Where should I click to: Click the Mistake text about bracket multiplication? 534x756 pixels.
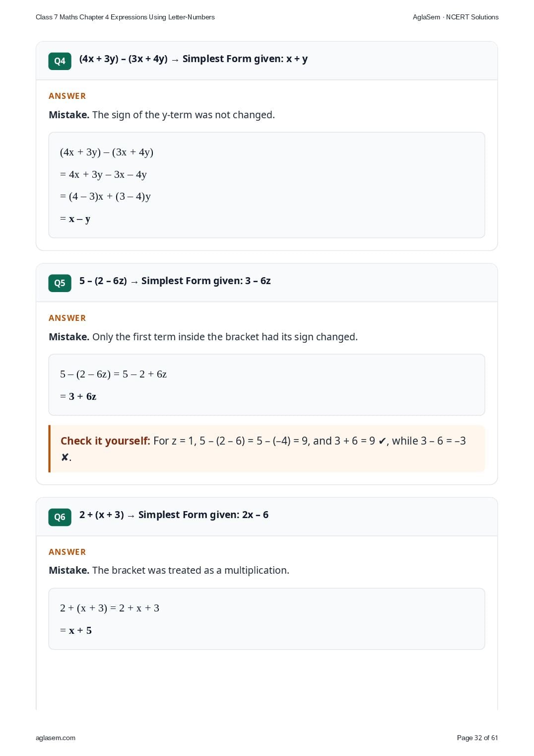click(x=169, y=570)
